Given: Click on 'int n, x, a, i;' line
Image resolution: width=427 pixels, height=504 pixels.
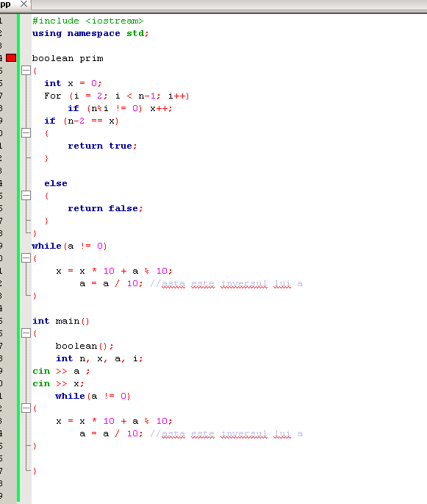Looking at the screenshot, I should coord(99,359).
